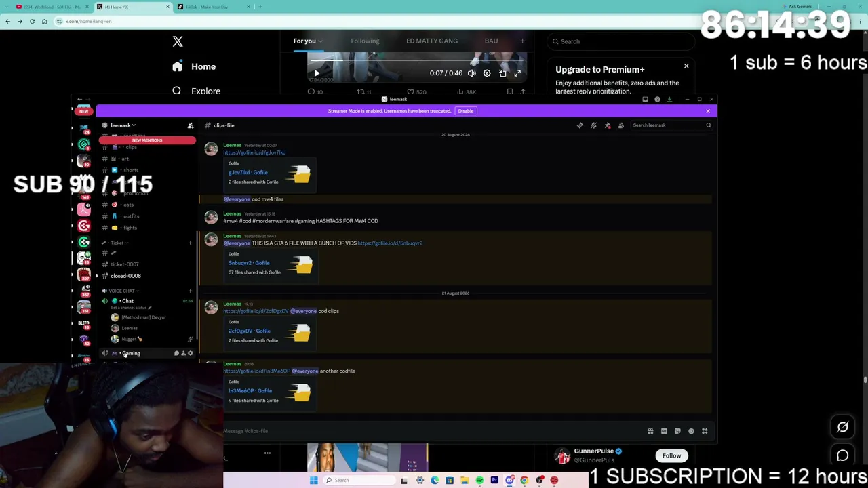The height and width of the screenshot is (488, 868).
Task: Open video settings gear on X player
Action: 487,73
